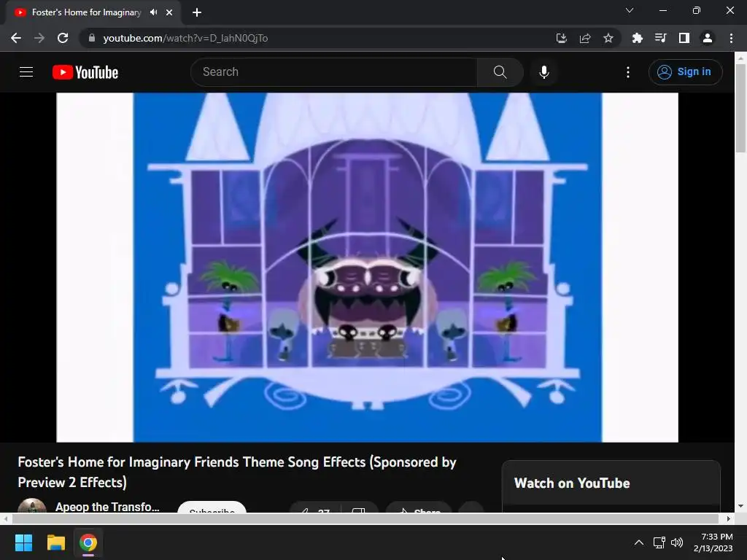Viewport: 747px width, 560px height.
Task: View site info lock icon
Action: [92, 38]
